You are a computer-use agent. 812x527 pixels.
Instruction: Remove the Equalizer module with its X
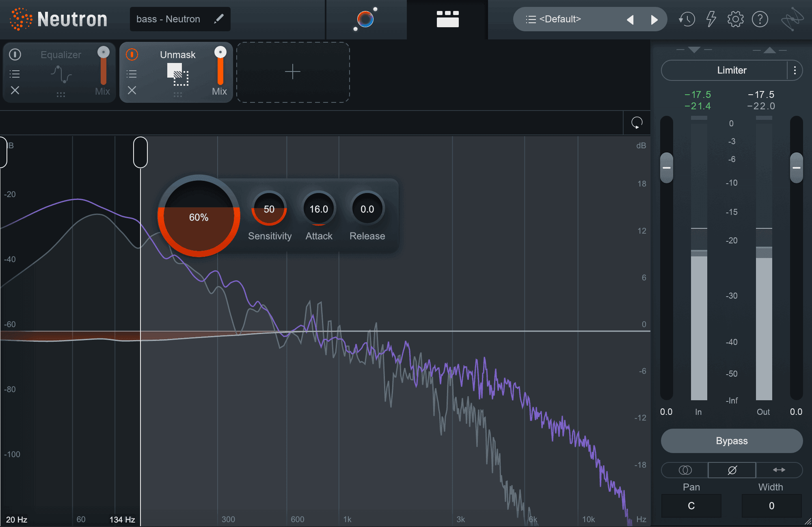coord(15,90)
